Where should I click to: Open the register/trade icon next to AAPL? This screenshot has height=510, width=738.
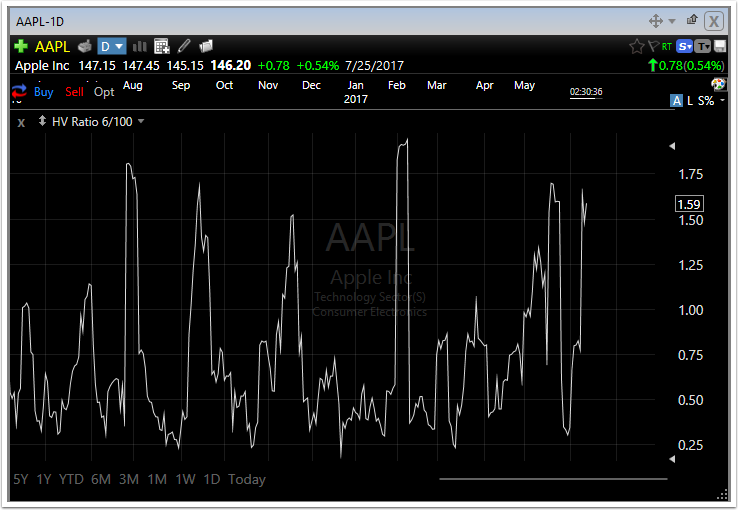(x=85, y=46)
